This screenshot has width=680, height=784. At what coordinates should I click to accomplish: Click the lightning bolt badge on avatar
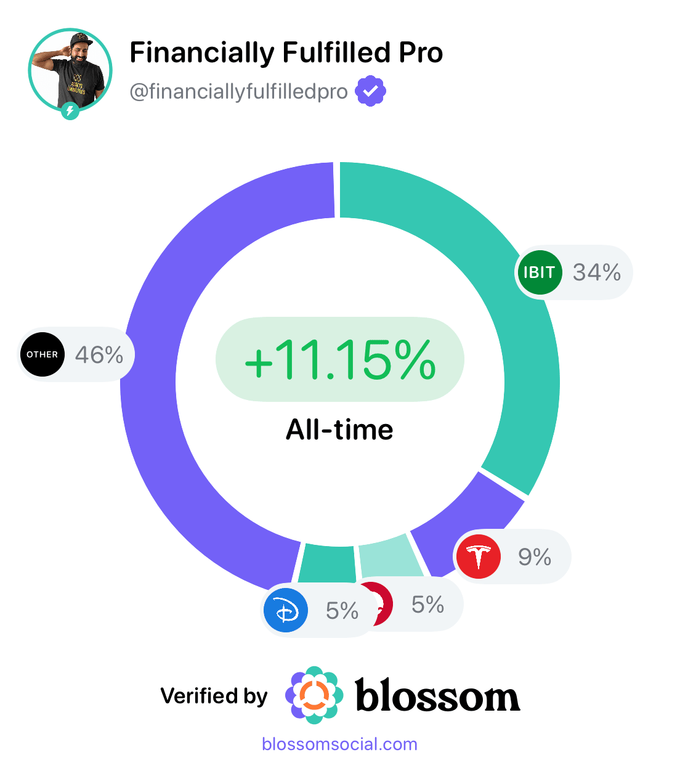coord(70,112)
